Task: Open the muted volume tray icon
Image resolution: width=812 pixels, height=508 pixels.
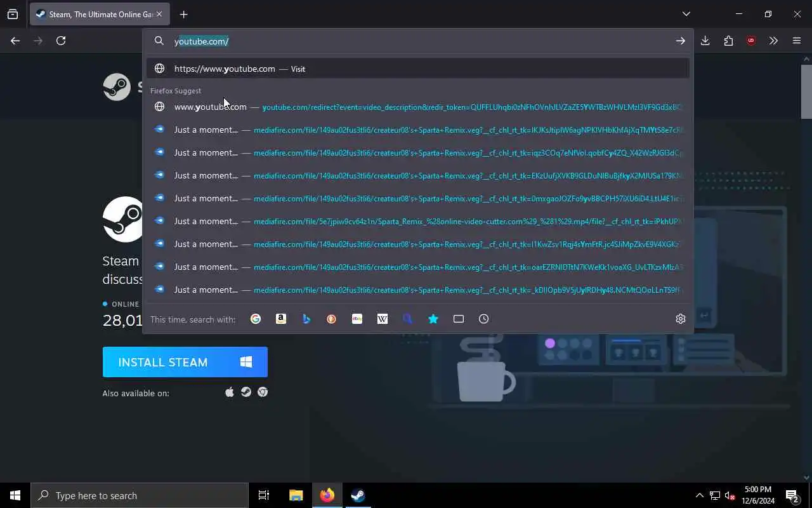Action: 730,495
